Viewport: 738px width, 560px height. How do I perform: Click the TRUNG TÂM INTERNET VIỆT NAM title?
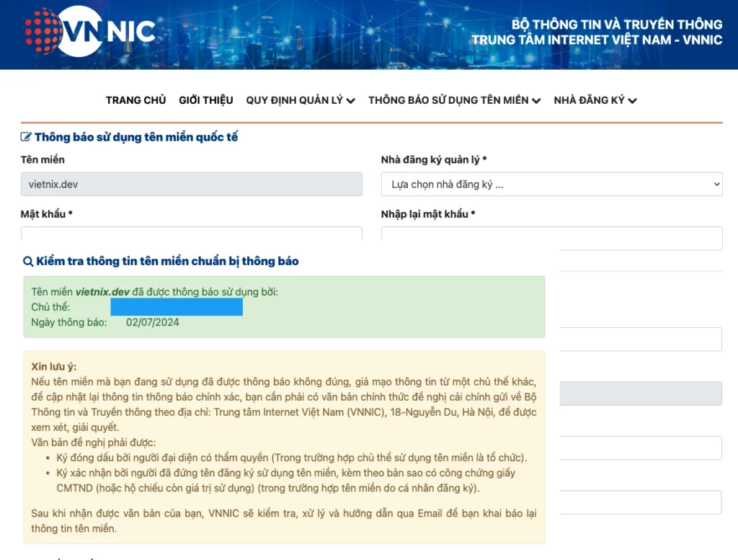pyautogui.click(x=597, y=40)
